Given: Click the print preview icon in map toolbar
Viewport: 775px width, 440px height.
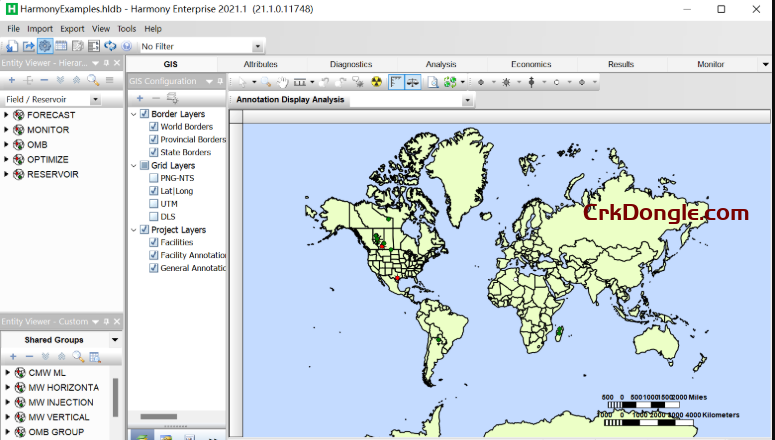Looking at the screenshot, I should click(433, 82).
